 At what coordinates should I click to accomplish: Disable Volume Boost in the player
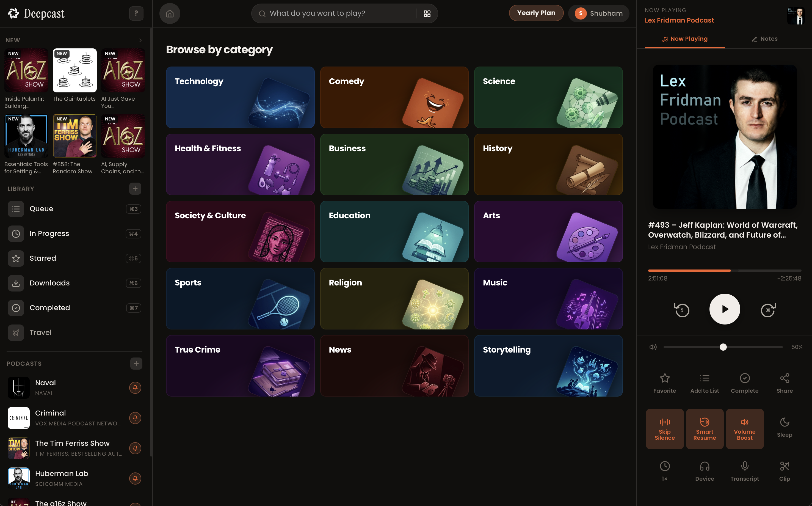click(x=745, y=429)
